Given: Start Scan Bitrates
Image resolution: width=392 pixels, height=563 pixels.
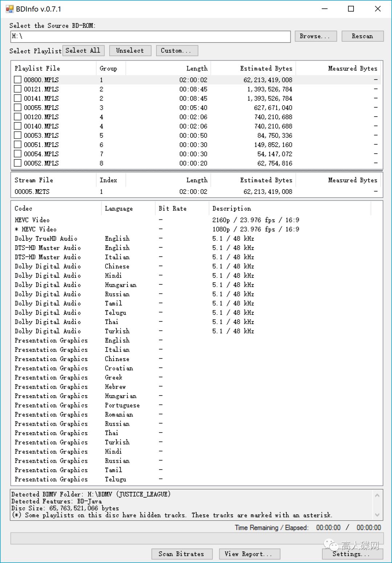Looking at the screenshot, I should coord(181,554).
